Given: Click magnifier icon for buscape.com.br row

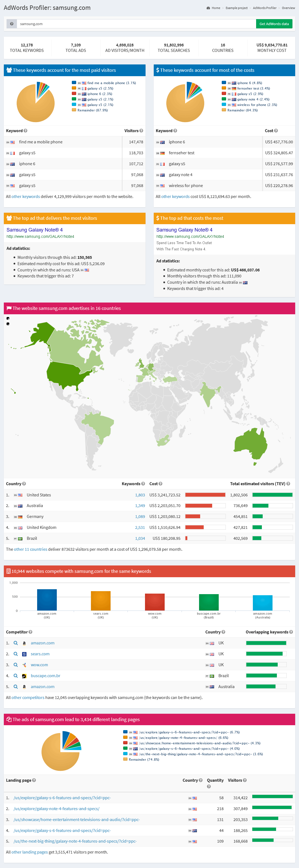Looking at the screenshot, I should 16,676.
